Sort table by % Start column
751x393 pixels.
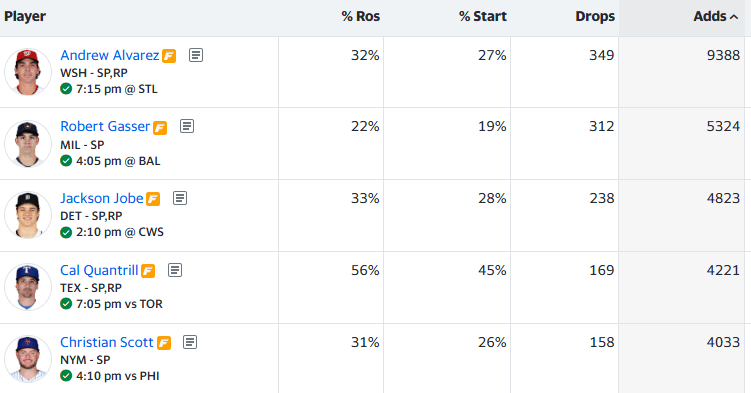[482, 16]
